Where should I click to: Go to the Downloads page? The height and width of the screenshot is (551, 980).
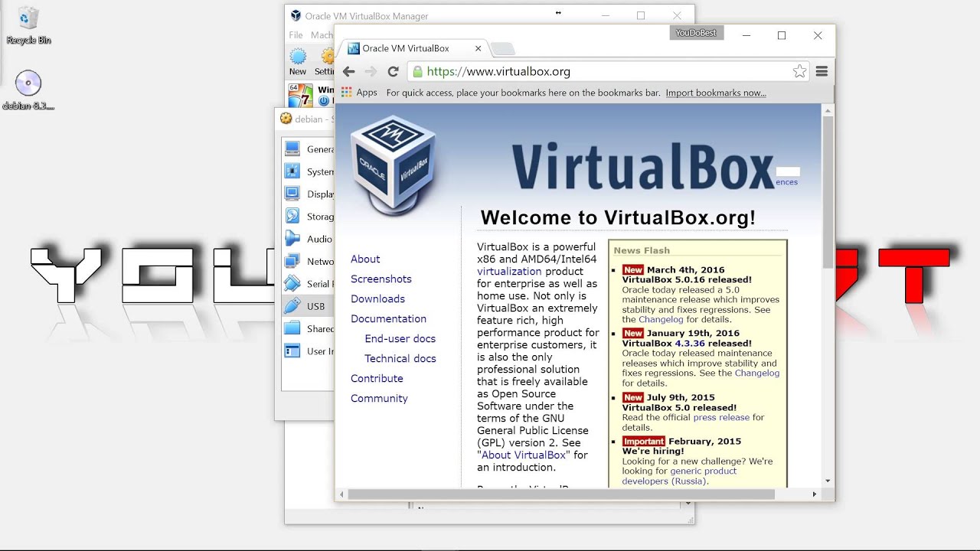click(x=377, y=299)
